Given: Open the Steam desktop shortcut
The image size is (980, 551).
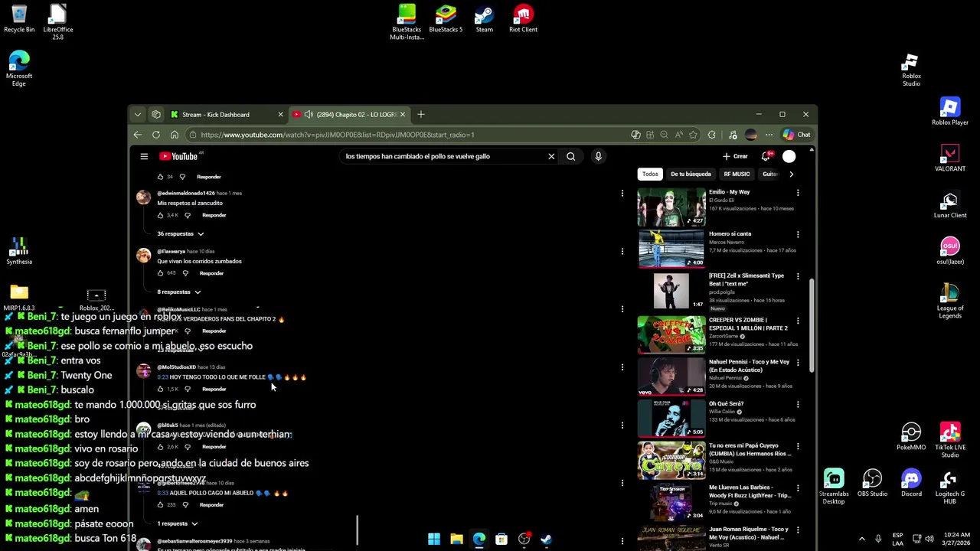Looking at the screenshot, I should click(x=485, y=20).
